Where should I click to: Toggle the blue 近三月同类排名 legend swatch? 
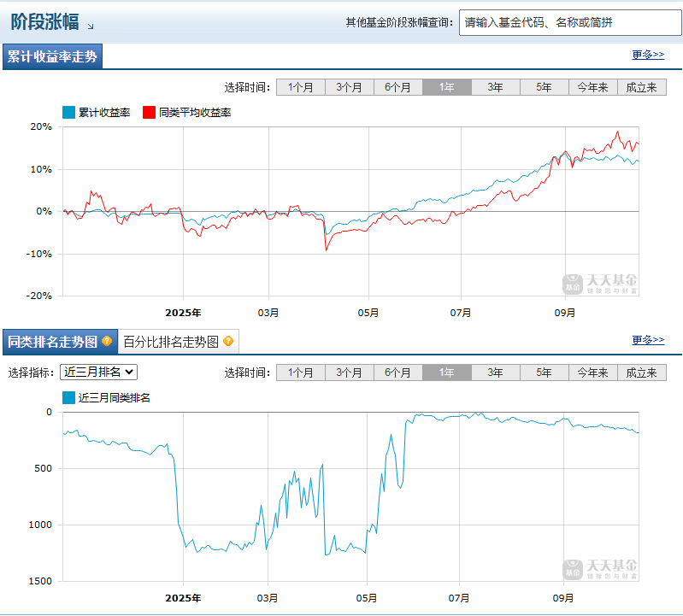tap(69, 397)
